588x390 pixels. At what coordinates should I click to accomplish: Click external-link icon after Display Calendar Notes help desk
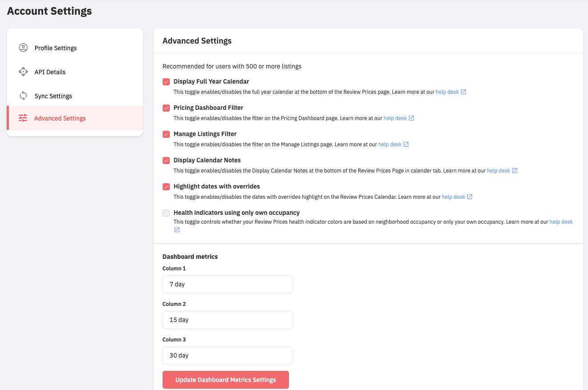[515, 171]
